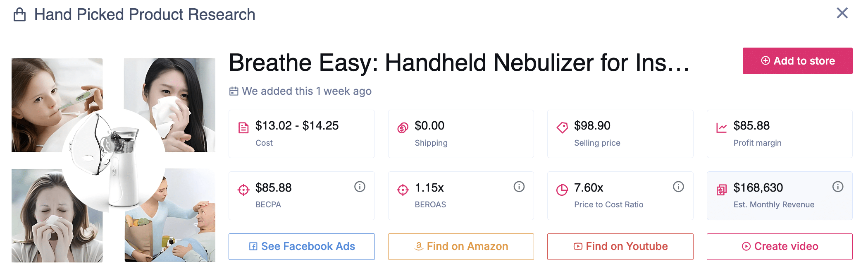Open See Facebook Ads

pos(302,247)
